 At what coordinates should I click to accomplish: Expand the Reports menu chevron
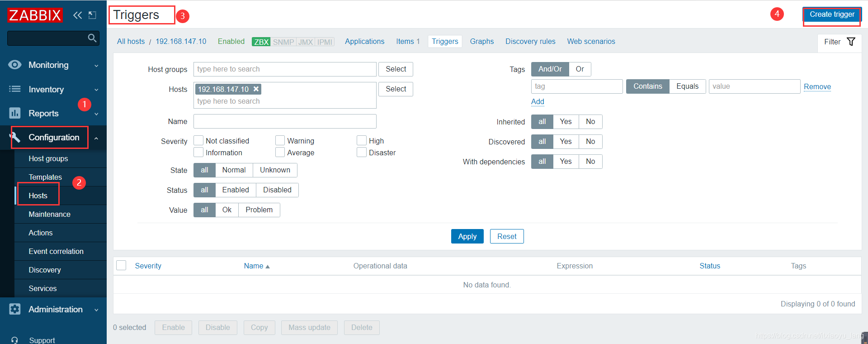[x=96, y=114]
